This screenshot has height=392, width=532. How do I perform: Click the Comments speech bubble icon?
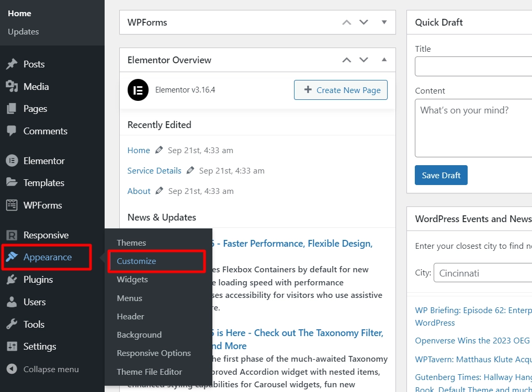pyautogui.click(x=12, y=131)
